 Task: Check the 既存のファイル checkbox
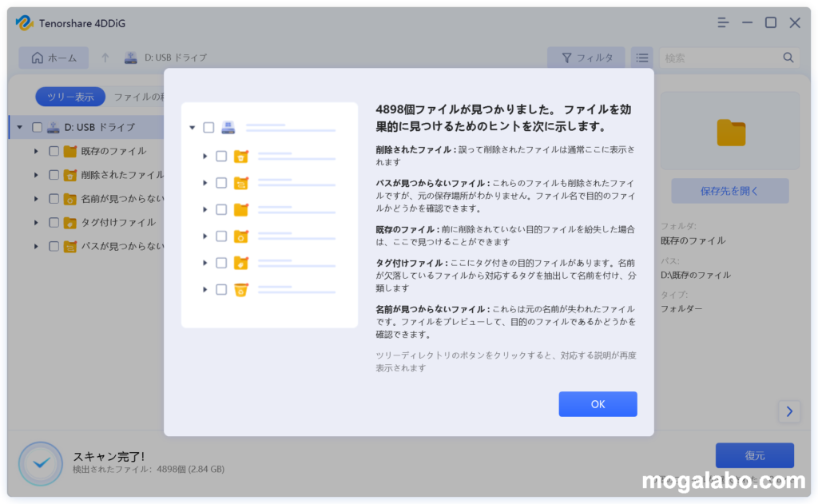[x=54, y=151]
